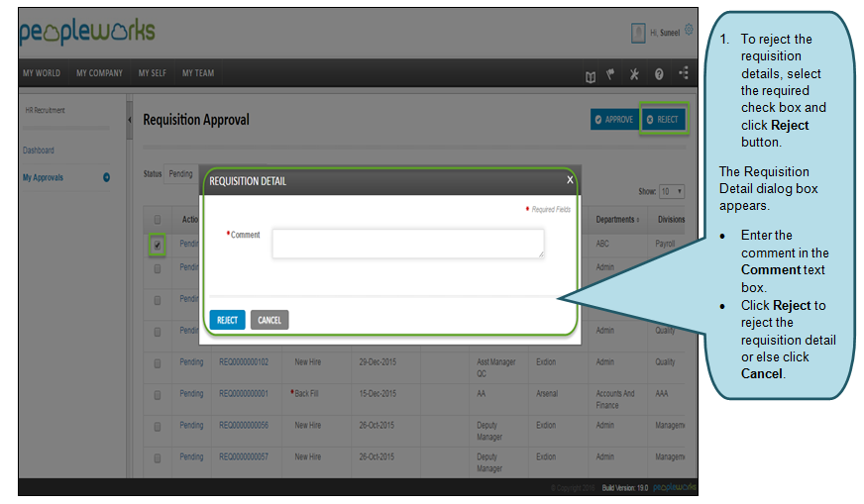
Task: Click the user avatar next to Hi, Suneel
Action: click(x=638, y=33)
